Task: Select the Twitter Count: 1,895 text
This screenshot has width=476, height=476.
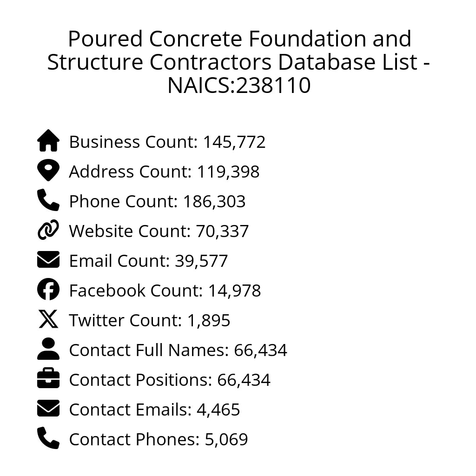Action: pos(150,320)
